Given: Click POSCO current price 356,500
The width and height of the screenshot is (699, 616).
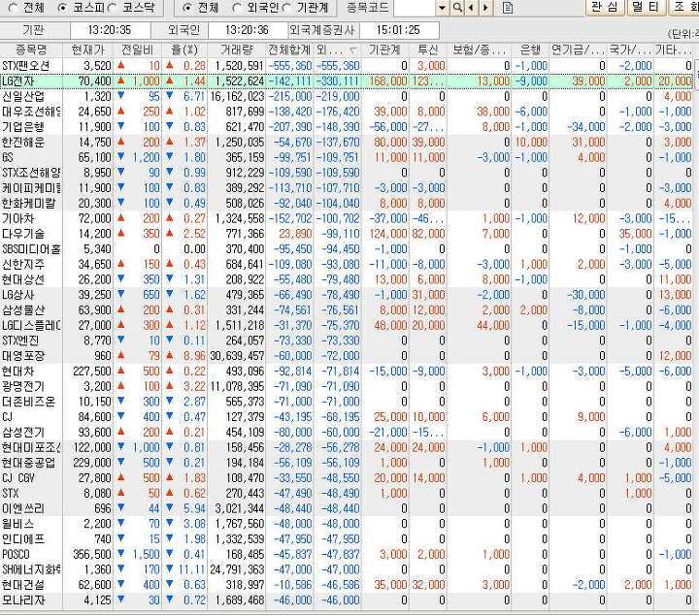Looking at the screenshot, I should click(92, 554).
